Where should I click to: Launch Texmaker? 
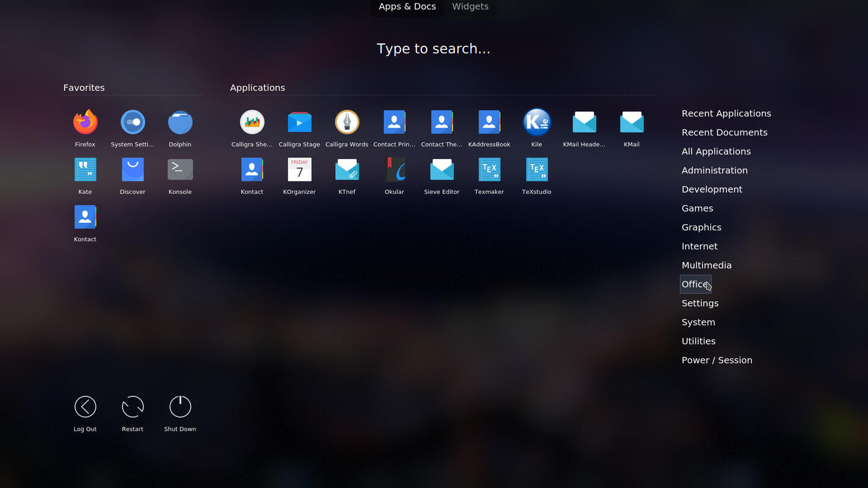(x=489, y=175)
